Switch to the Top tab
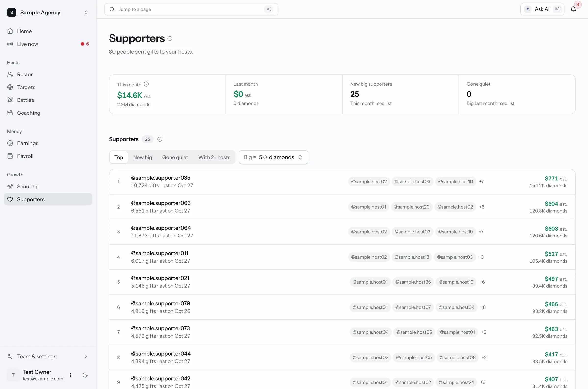Image resolution: width=588 pixels, height=389 pixels. point(119,157)
